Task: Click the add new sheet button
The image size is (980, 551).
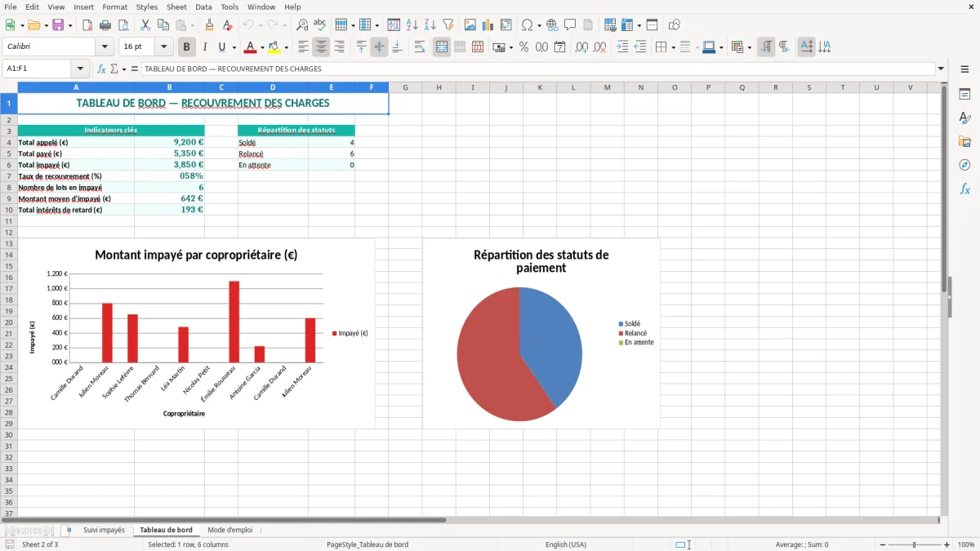Action: pos(69,531)
